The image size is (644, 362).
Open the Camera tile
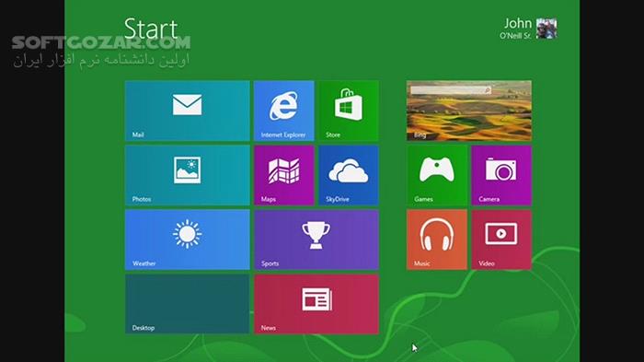click(501, 175)
